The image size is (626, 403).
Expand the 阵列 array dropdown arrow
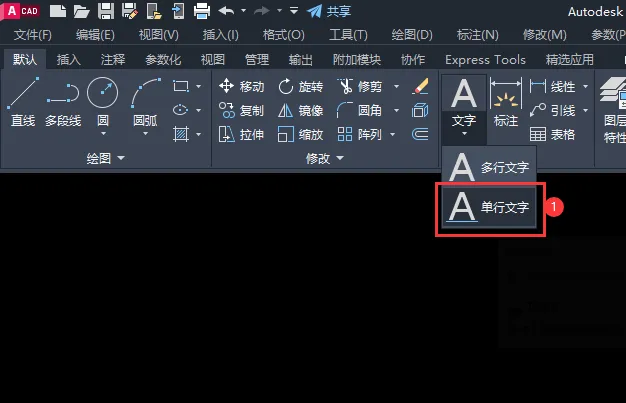tap(392, 135)
